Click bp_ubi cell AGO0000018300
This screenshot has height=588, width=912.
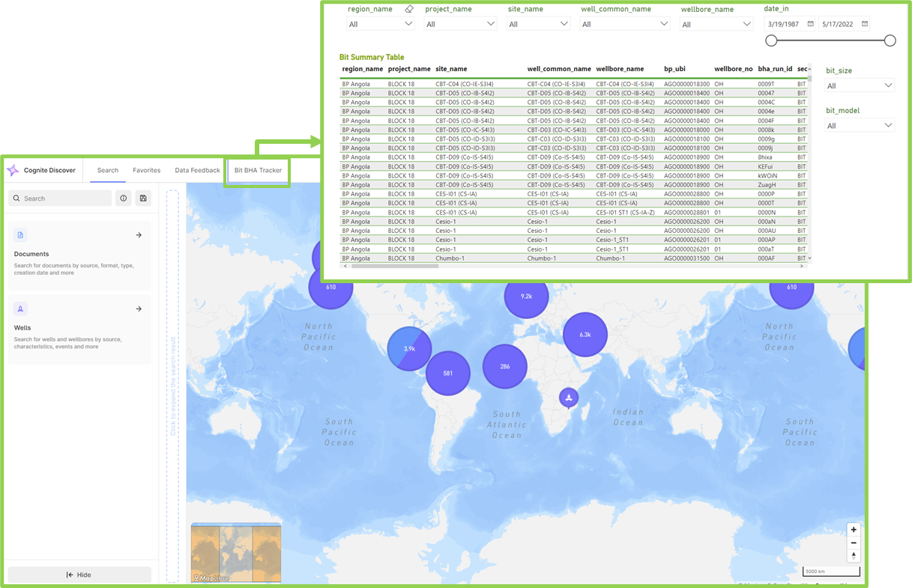tap(686, 84)
